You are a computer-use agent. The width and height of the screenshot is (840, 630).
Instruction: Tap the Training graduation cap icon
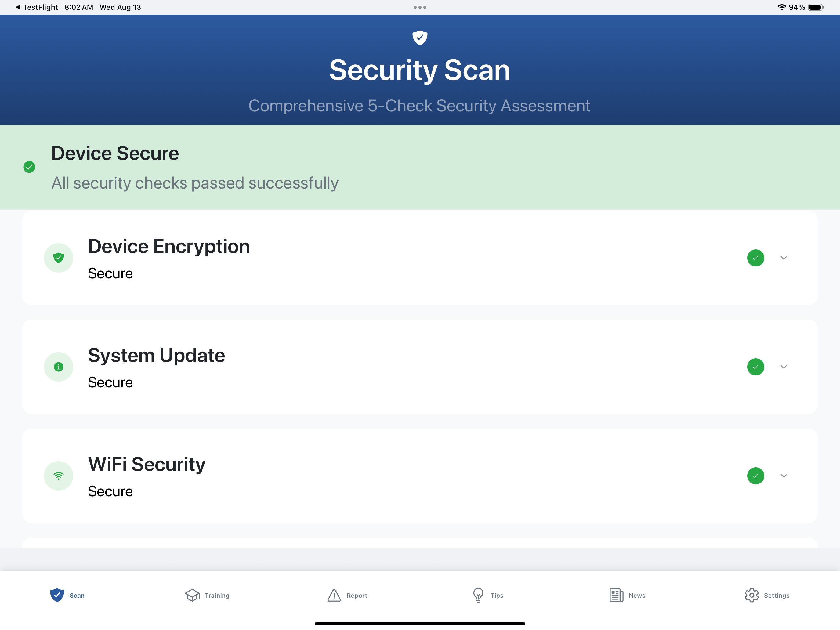coord(192,595)
